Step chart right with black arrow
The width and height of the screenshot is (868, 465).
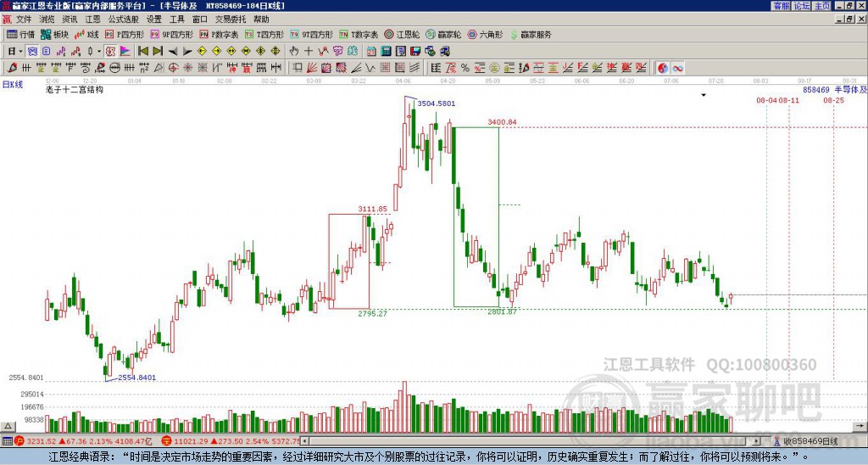pyautogui.click(x=187, y=51)
